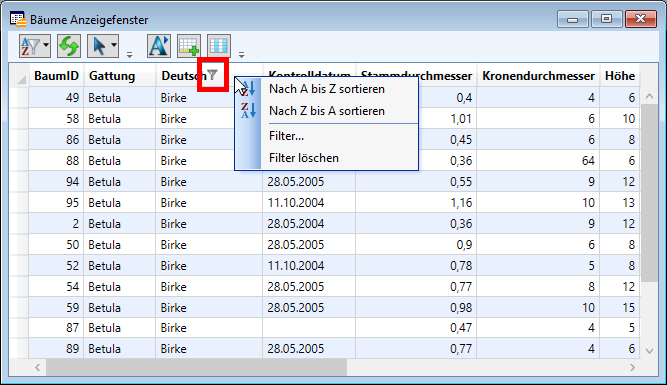Click the horizontal scrollbar left arrow

37,368
